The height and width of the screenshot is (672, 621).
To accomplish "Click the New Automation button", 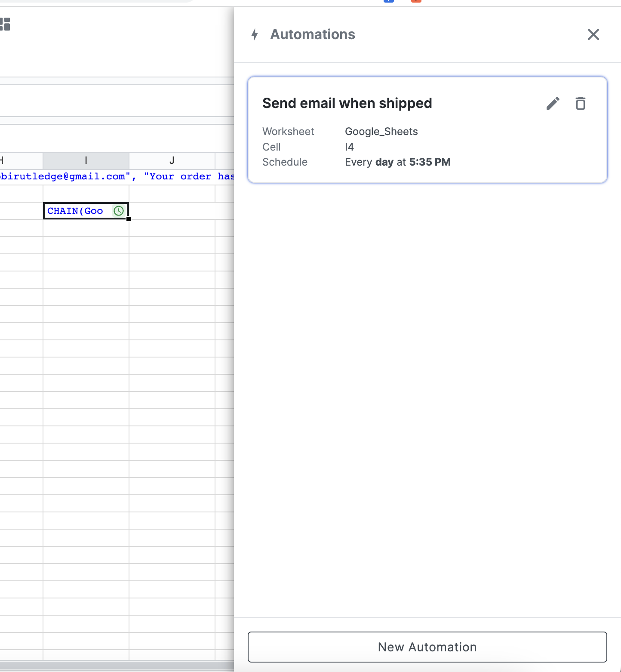I will [x=427, y=647].
